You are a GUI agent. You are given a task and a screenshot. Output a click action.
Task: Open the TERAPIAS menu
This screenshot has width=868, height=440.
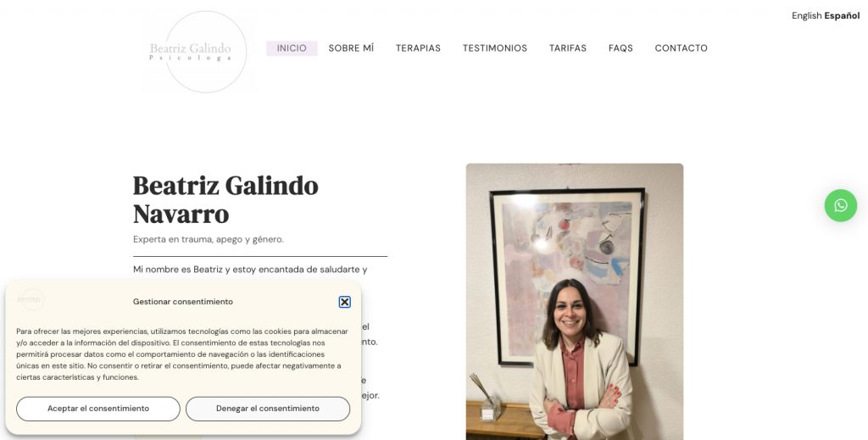418,48
